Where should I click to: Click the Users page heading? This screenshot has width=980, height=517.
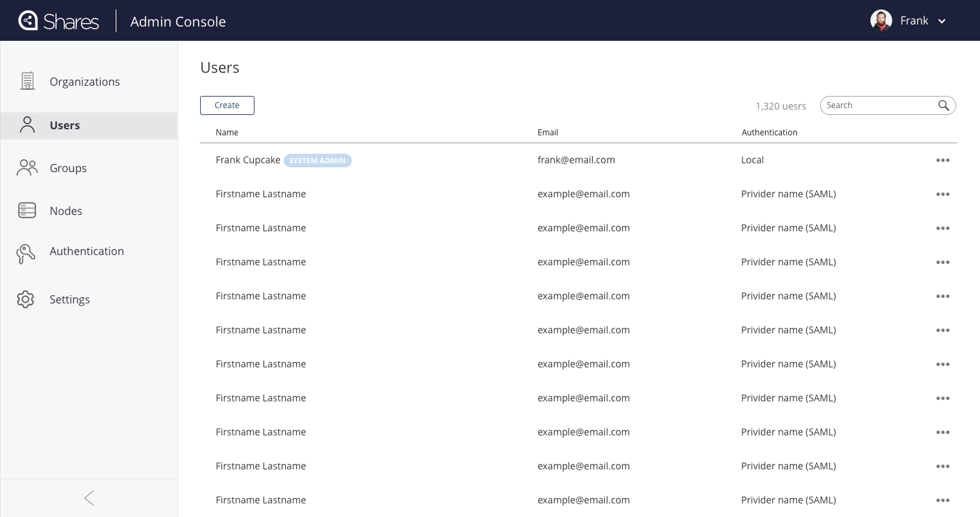point(220,67)
